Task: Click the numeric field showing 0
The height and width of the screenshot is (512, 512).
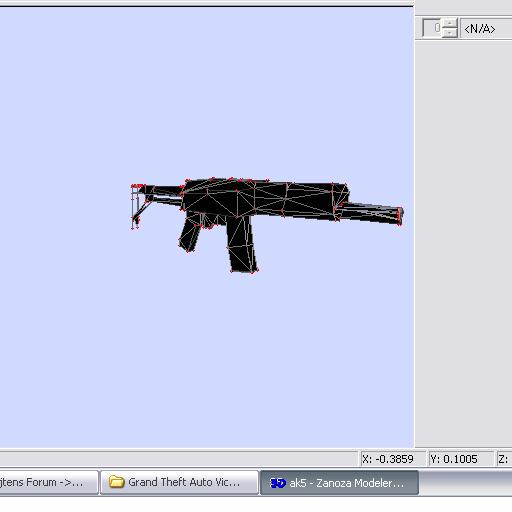Action: (433, 28)
